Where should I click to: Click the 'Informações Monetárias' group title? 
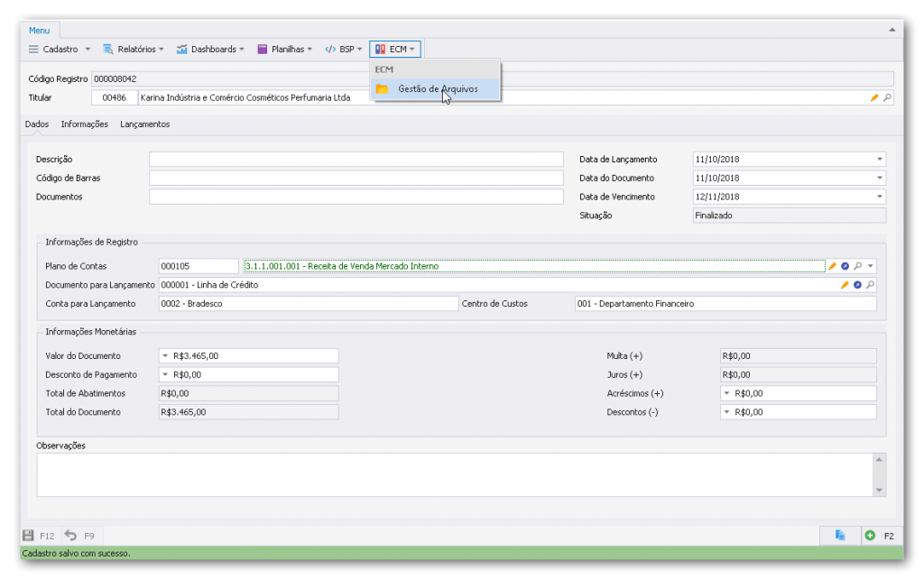click(x=91, y=332)
